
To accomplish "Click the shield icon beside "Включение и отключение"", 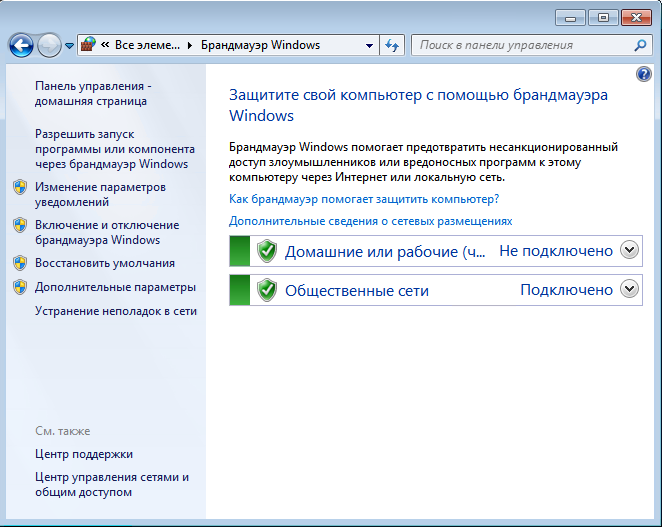I will click(20, 225).
